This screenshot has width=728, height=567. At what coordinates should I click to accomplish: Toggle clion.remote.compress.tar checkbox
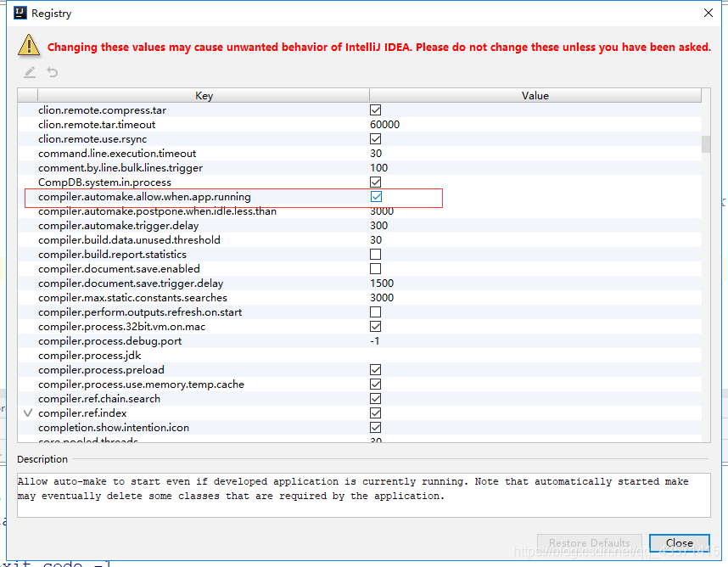[375, 110]
